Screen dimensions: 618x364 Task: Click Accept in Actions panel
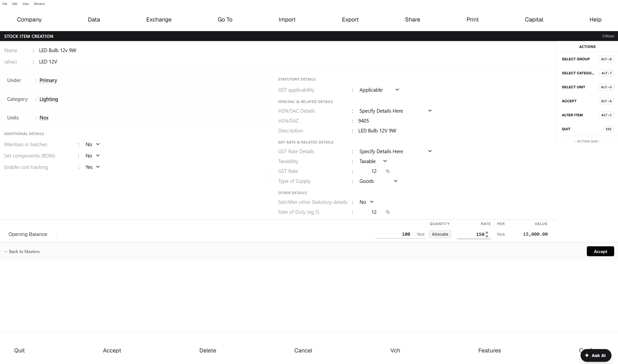coord(569,101)
